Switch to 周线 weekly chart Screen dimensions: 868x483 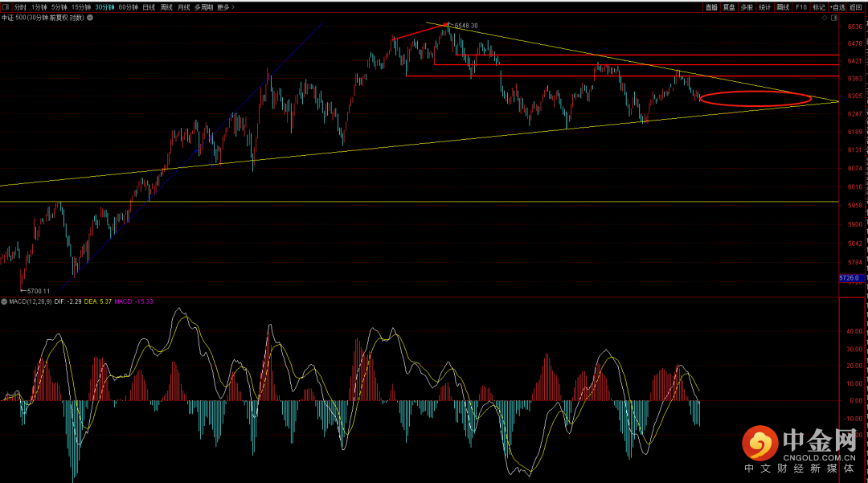click(x=166, y=7)
